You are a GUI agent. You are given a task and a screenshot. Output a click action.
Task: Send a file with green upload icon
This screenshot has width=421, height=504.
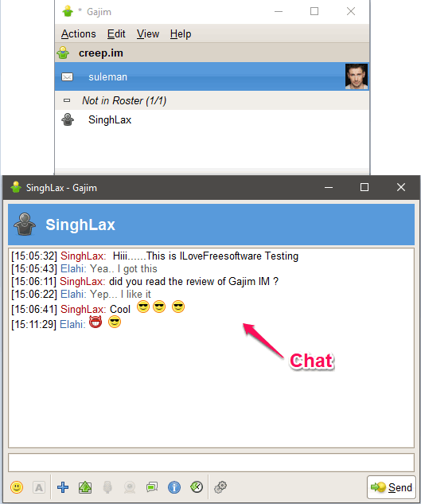(x=85, y=487)
